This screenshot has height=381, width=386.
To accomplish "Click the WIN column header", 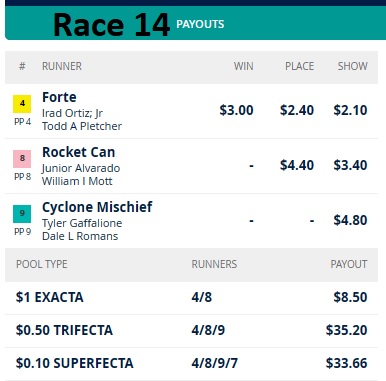I will click(243, 66).
